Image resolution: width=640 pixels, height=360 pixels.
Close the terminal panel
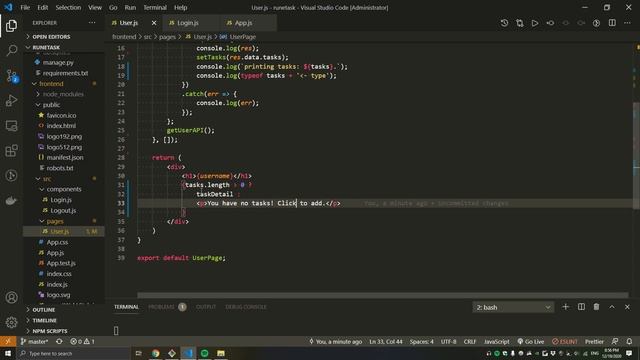pyautogui.click(x=627, y=307)
